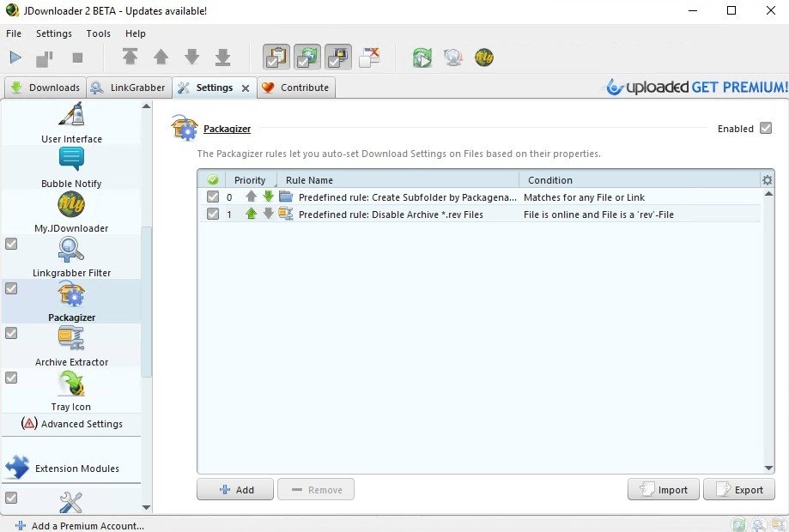Toggle silent mode icon with red X
789x532 pixels.
coord(370,57)
